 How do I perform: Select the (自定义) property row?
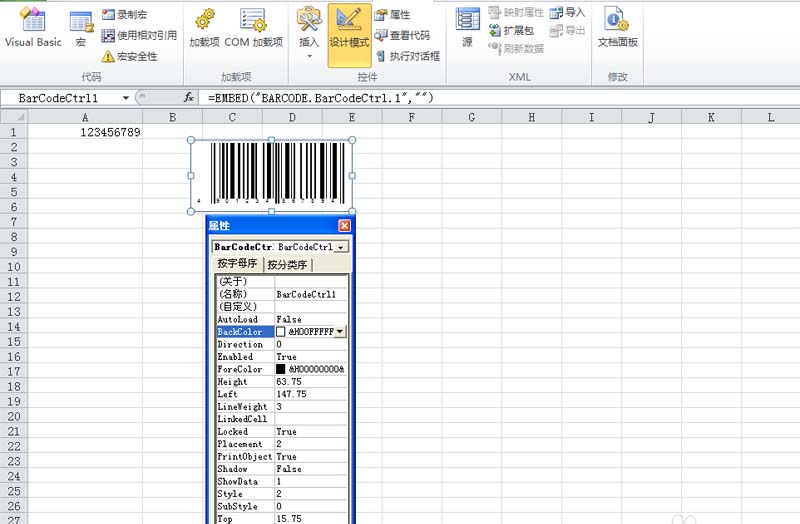pyautogui.click(x=282, y=307)
